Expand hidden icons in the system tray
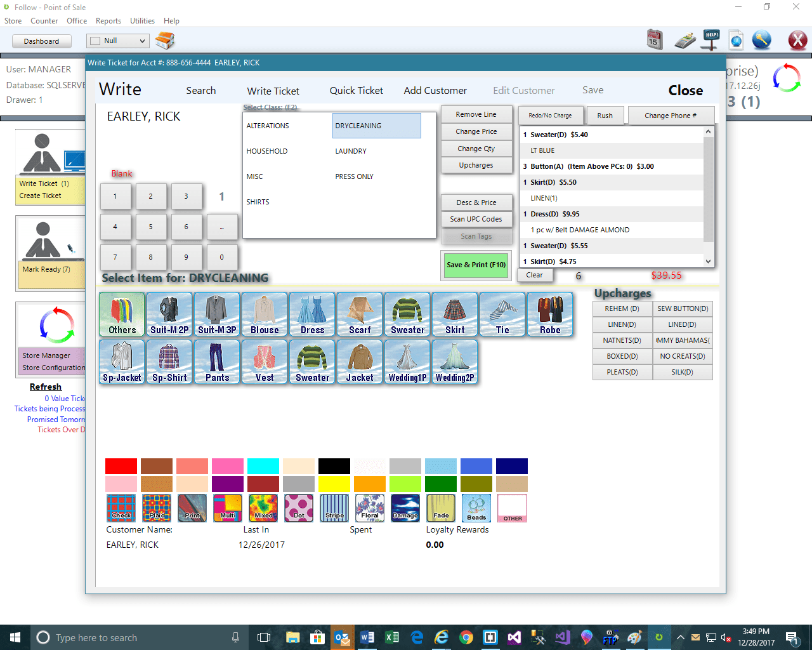 680,637
